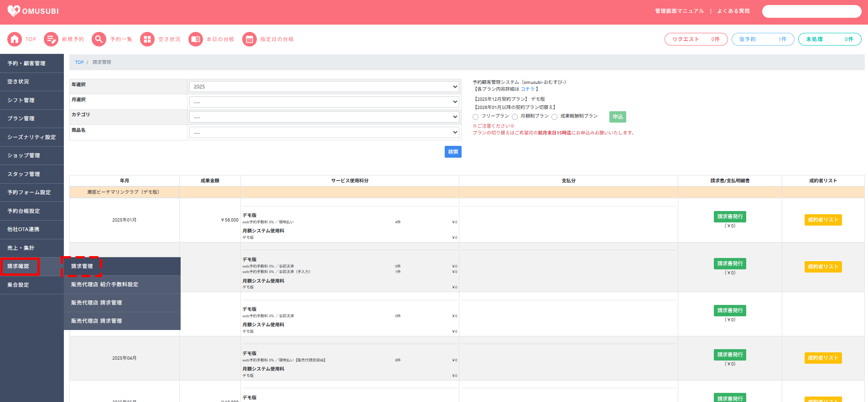Open the 指定日の台帳 calendar icon

tap(249, 39)
